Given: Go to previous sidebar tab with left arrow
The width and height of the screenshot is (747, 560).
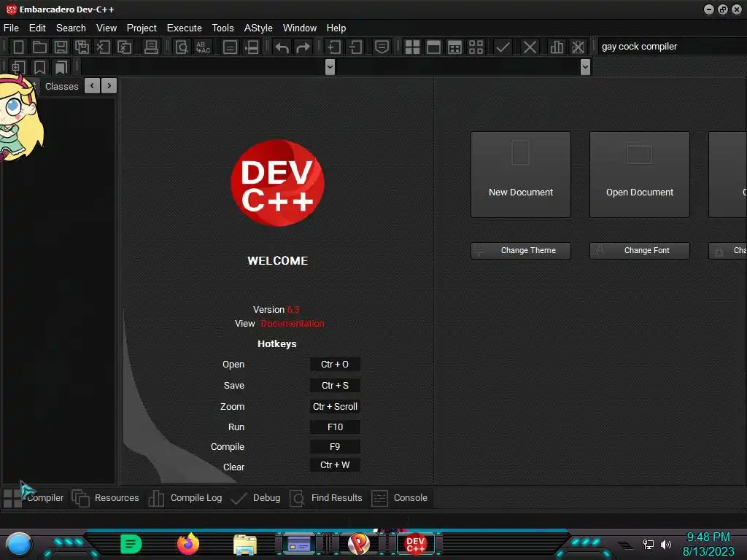Looking at the screenshot, I should (x=92, y=86).
